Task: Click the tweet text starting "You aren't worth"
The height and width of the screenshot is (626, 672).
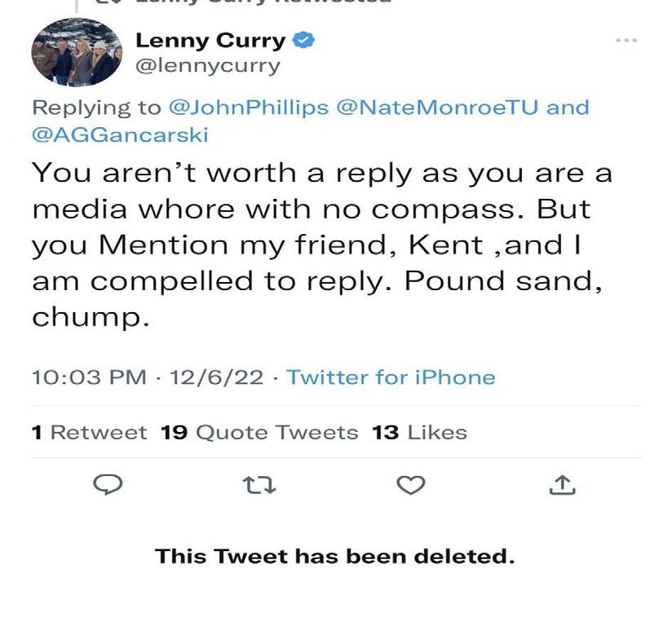Action: [321, 245]
